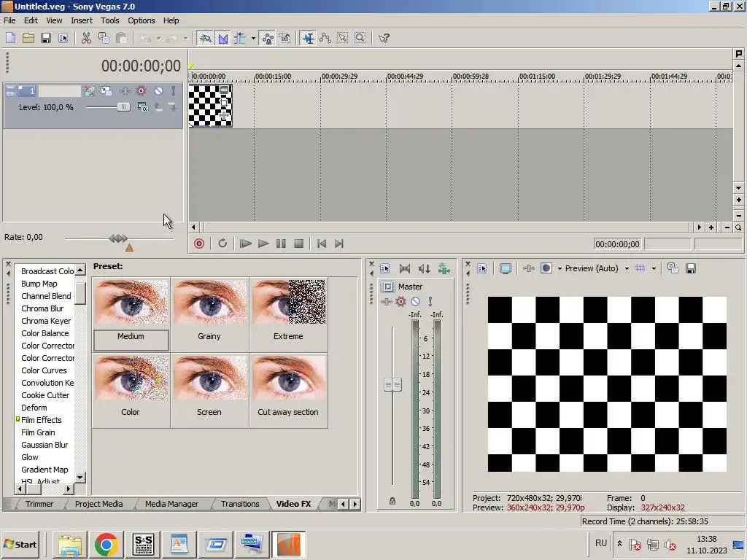Click the Windows Start button
The width and height of the screenshot is (747, 560).
pos(20,545)
